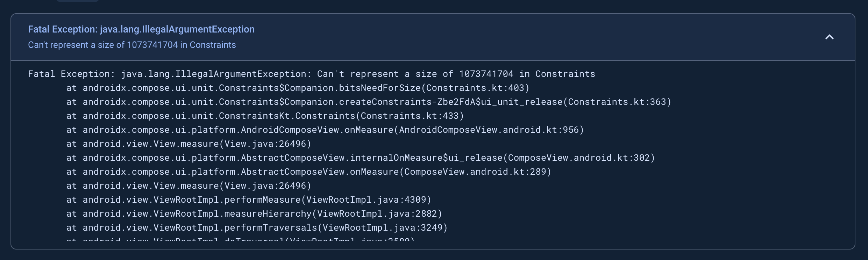
Task: Click the "Can't represent a size" subtitle
Action: point(132,45)
